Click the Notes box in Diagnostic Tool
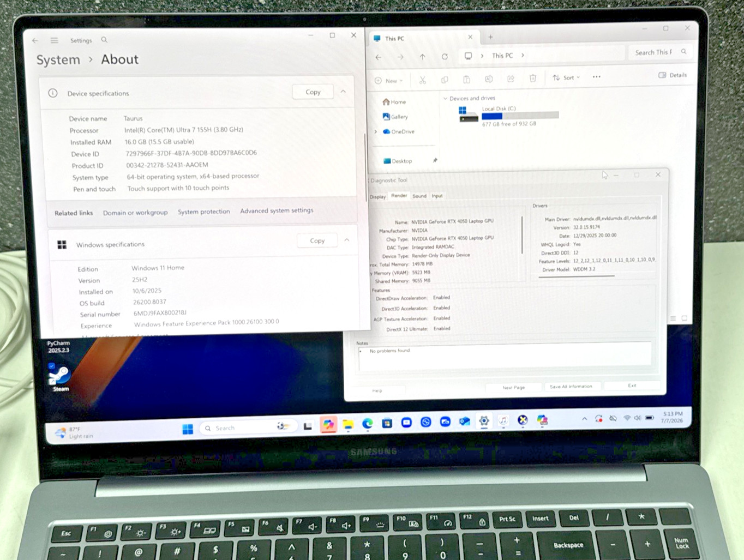Image resolution: width=744 pixels, height=560 pixels. click(x=505, y=357)
